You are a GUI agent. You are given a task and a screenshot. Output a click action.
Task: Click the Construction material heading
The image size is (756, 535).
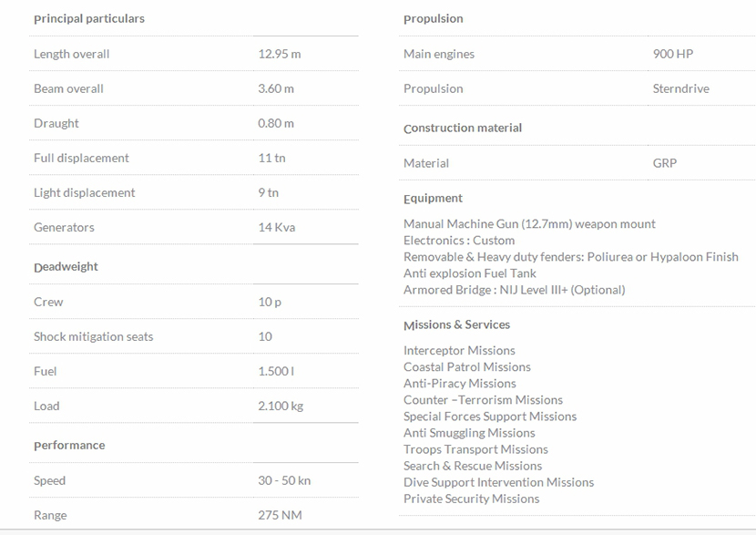tap(463, 129)
